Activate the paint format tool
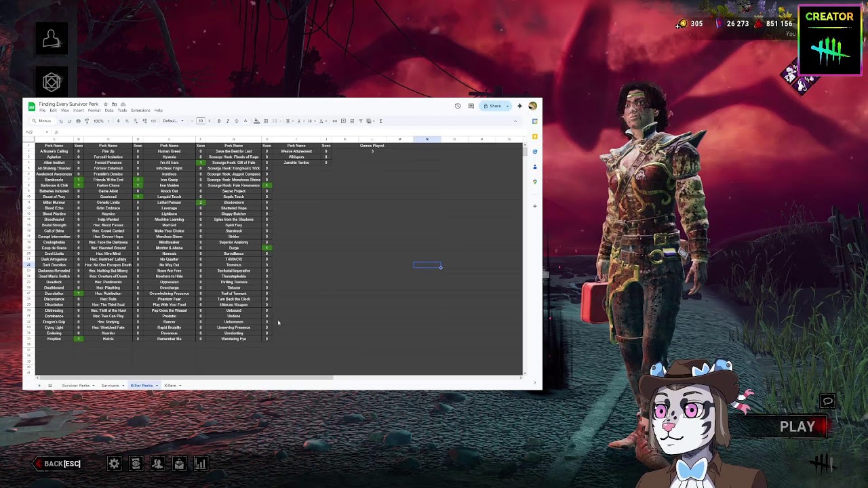 point(87,121)
